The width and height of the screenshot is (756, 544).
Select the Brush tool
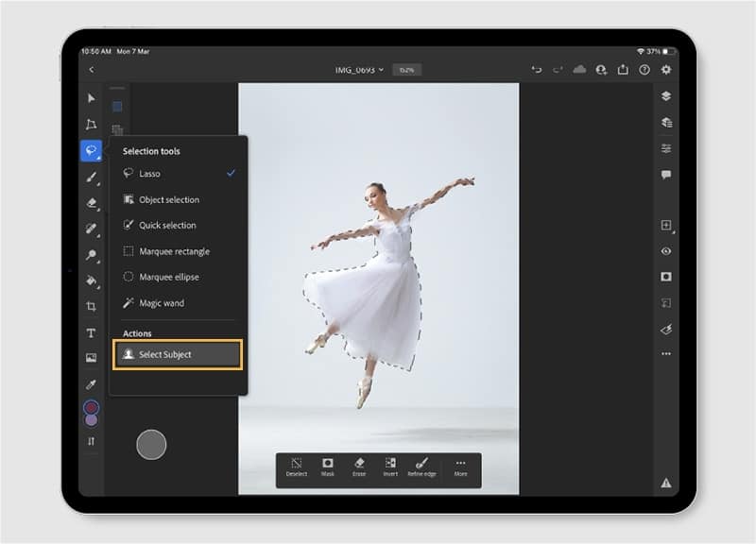(92, 177)
